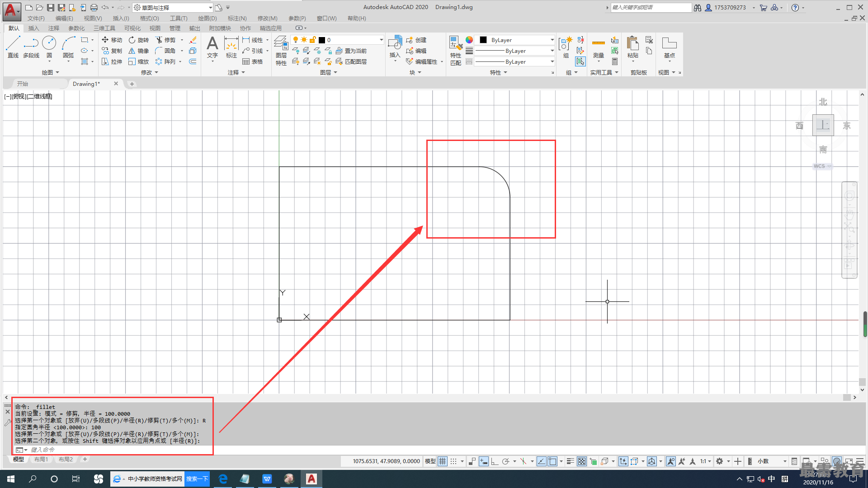
Task: Activate the 镜像 (Mirror) command
Action: point(138,51)
